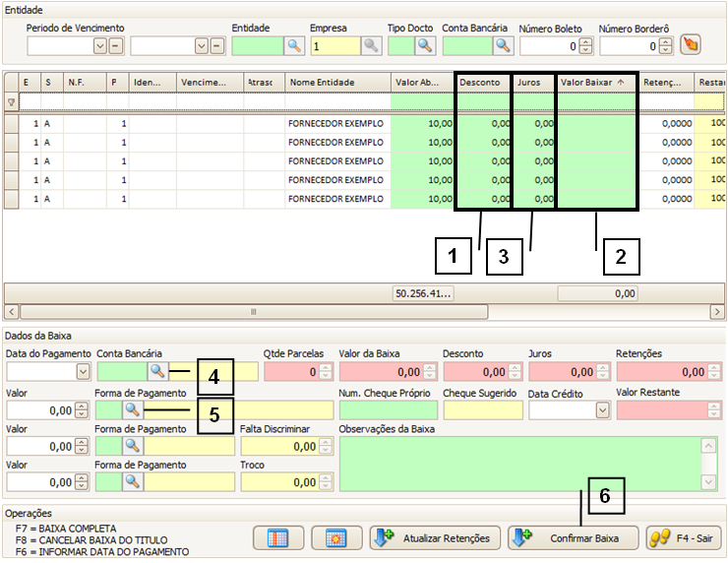Click the top Conta Bancária search icon
728x563 pixels.
504,45
